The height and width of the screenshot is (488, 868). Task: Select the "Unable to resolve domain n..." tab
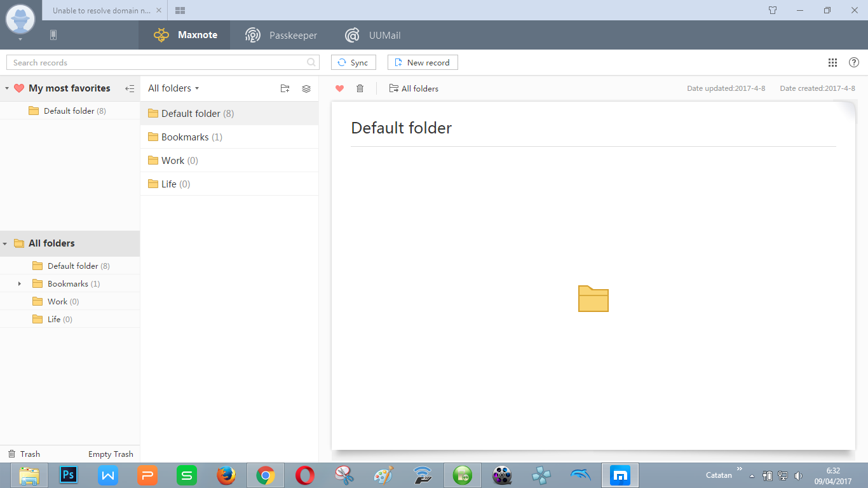pyautogui.click(x=105, y=10)
